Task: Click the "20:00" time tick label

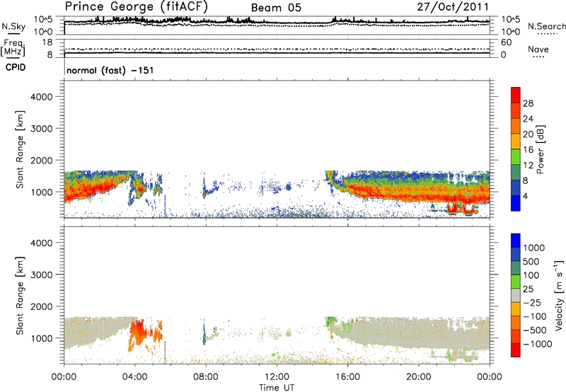Action: pyautogui.click(x=418, y=377)
